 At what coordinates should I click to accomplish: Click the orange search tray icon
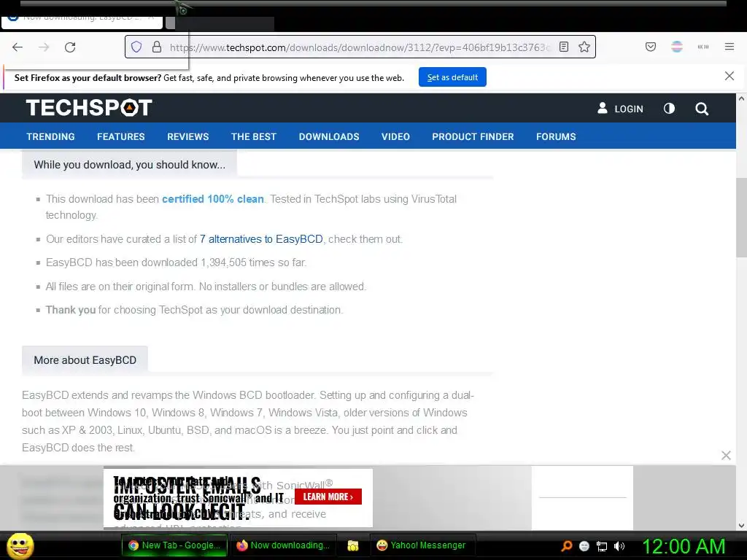pyautogui.click(x=566, y=546)
